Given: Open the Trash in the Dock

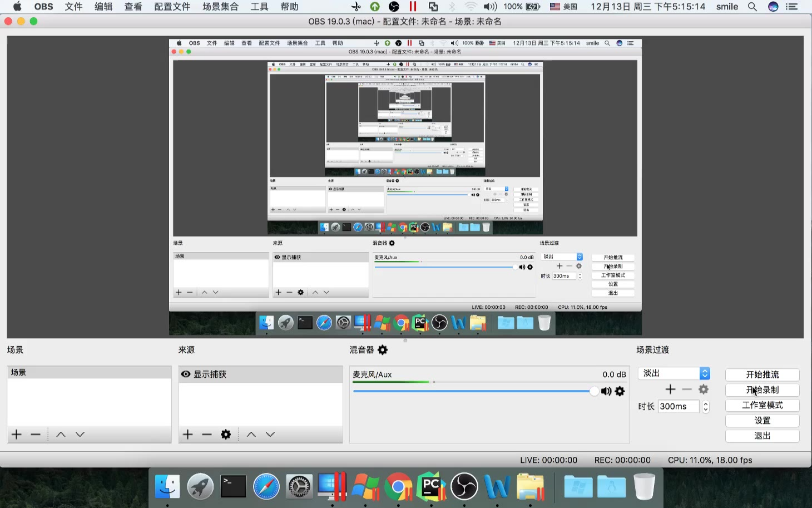Looking at the screenshot, I should (644, 487).
